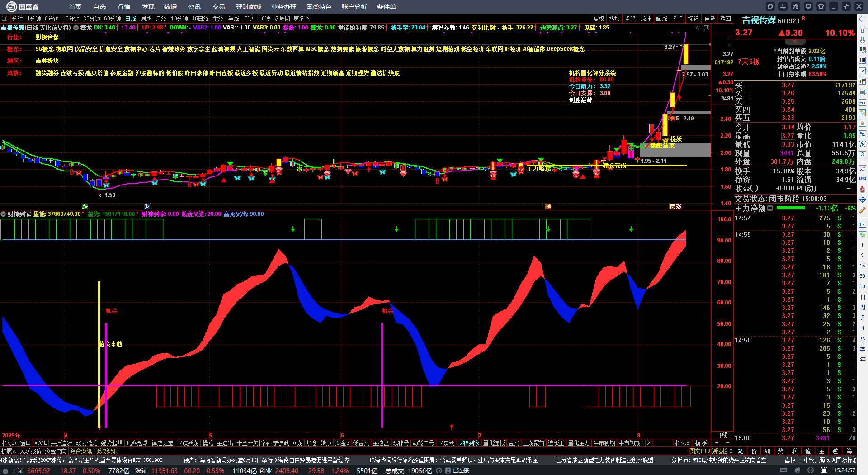The height and width of the screenshot is (475, 868).
Task: Expand 扩展 panel at bottom left
Action: 8,451
